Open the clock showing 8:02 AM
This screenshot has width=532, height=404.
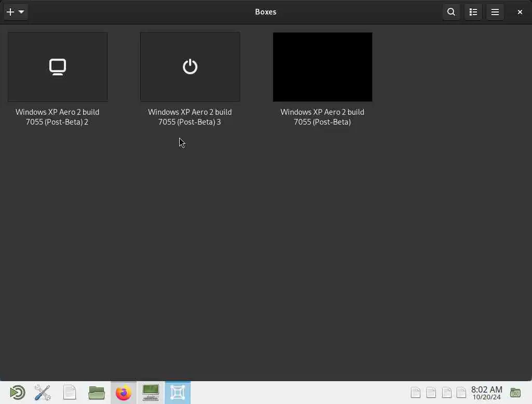[486, 393]
